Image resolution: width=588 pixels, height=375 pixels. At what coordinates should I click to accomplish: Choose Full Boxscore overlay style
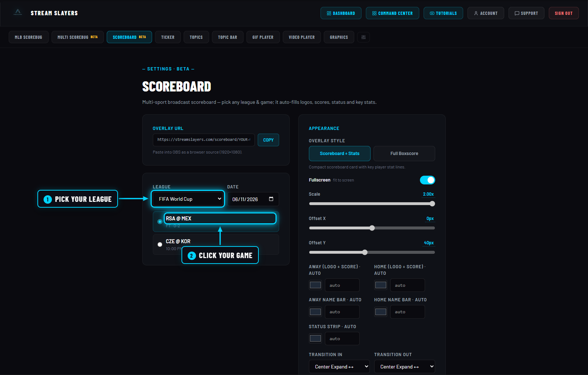tap(404, 154)
